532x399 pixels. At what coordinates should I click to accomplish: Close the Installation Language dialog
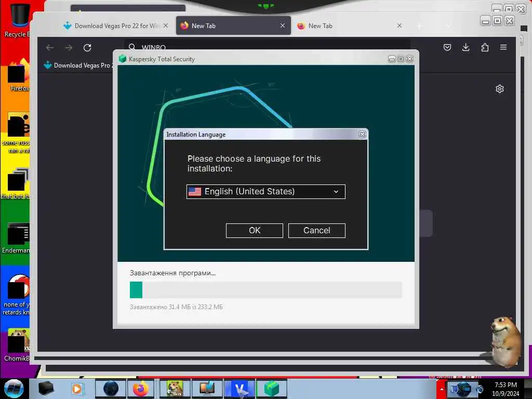tap(362, 135)
